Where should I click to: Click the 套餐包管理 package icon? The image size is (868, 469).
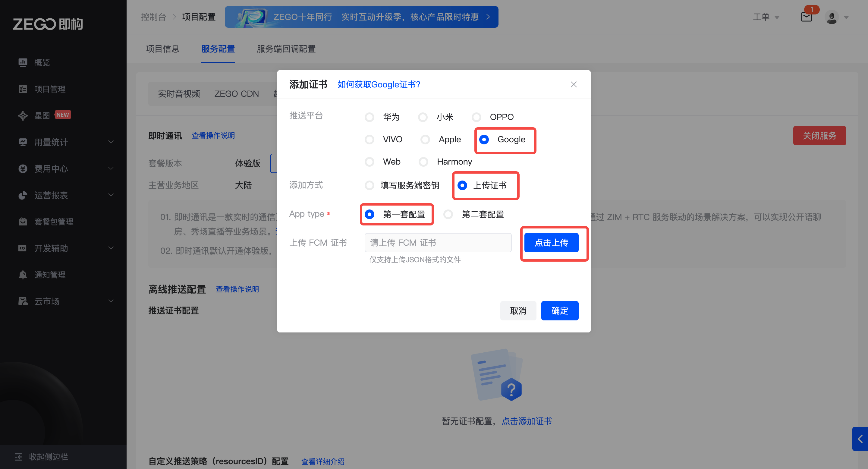pyautogui.click(x=23, y=221)
